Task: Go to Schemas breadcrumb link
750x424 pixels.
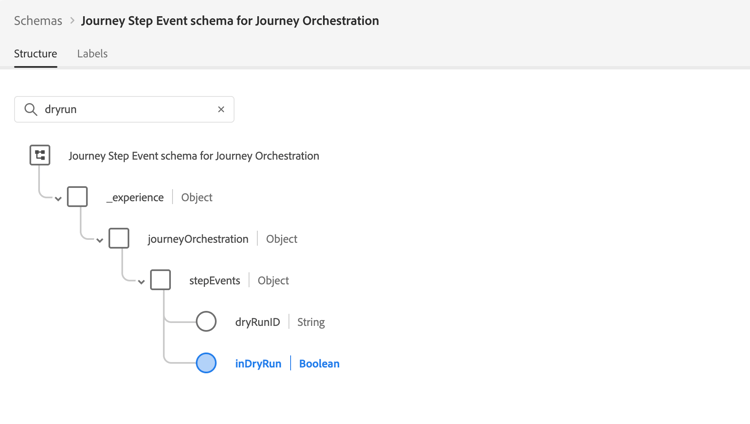Action: tap(38, 20)
